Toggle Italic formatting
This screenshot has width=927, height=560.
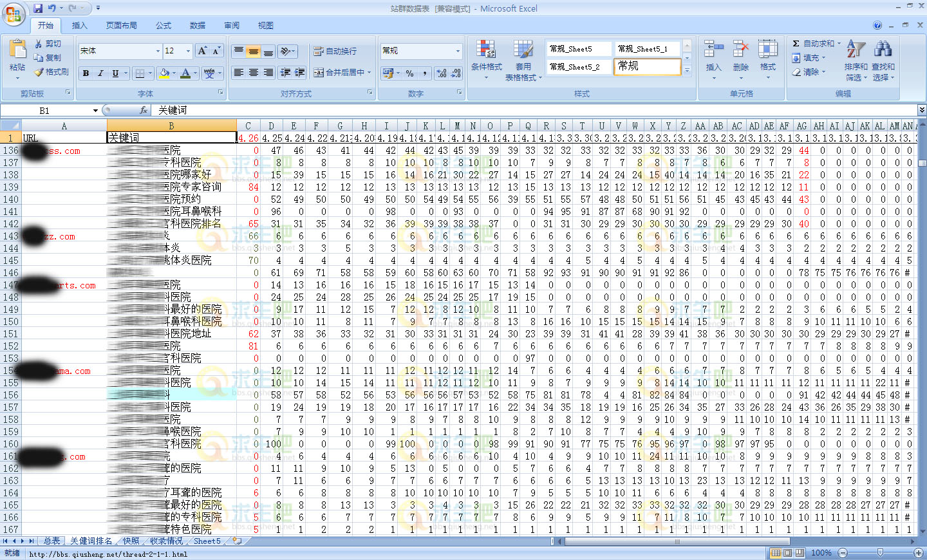[100, 73]
